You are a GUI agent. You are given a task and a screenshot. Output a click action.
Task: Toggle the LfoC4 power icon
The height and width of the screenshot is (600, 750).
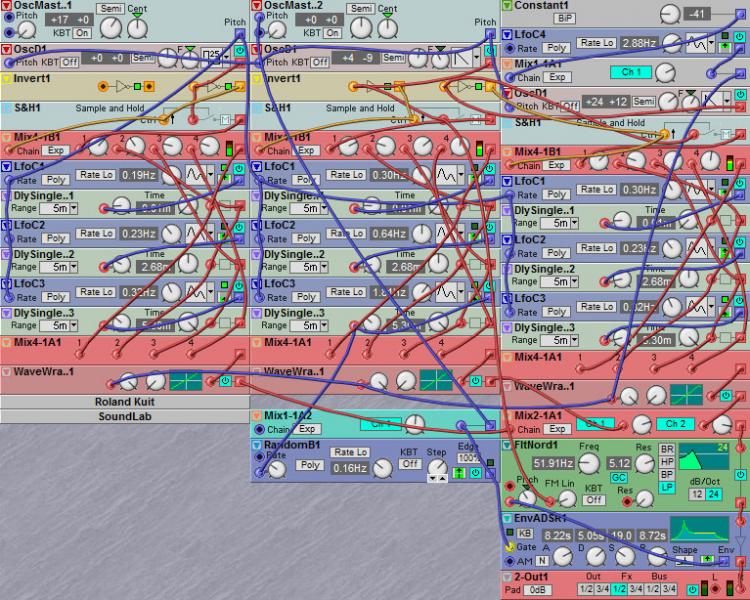point(739,36)
